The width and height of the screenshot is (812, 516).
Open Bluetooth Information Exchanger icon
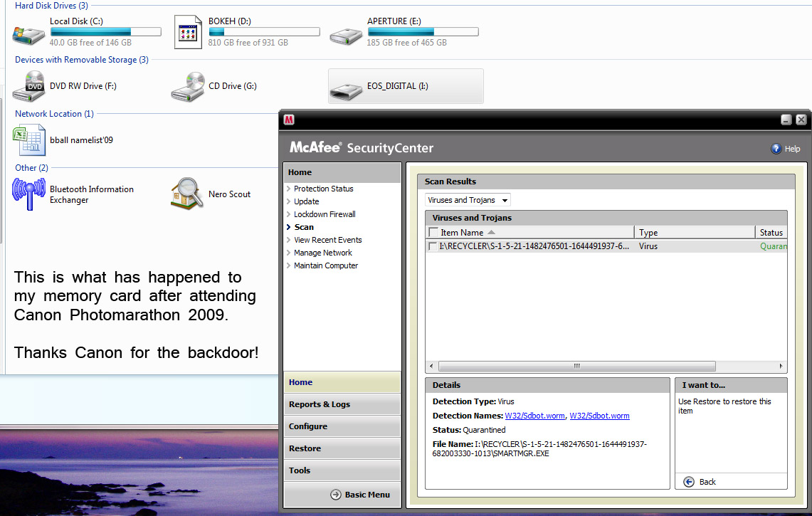pyautogui.click(x=28, y=194)
